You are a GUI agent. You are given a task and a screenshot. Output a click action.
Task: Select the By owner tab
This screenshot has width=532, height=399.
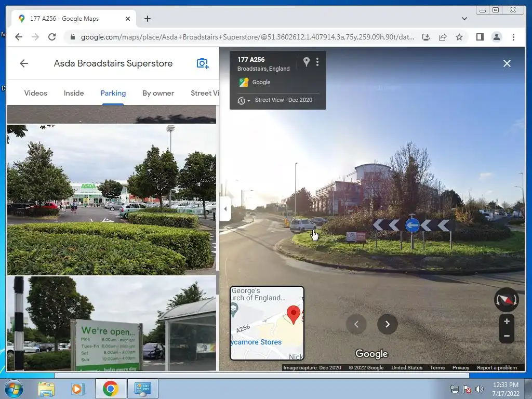click(158, 93)
